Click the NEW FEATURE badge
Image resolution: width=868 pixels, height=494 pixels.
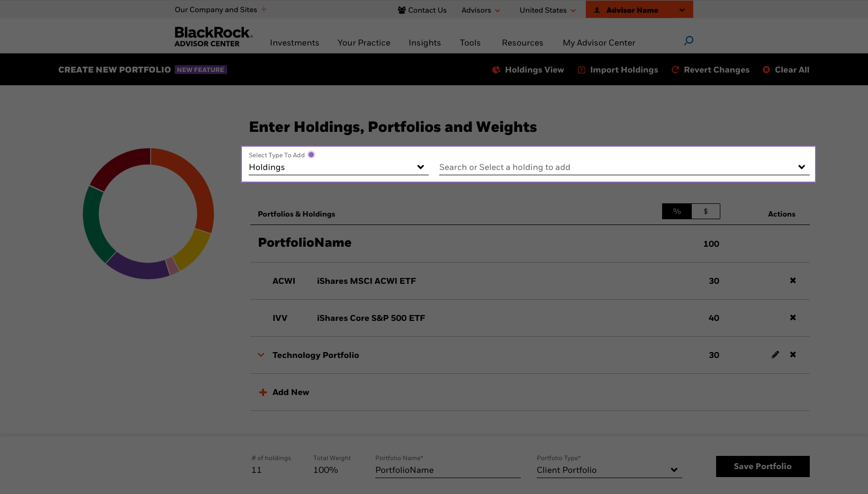(201, 70)
